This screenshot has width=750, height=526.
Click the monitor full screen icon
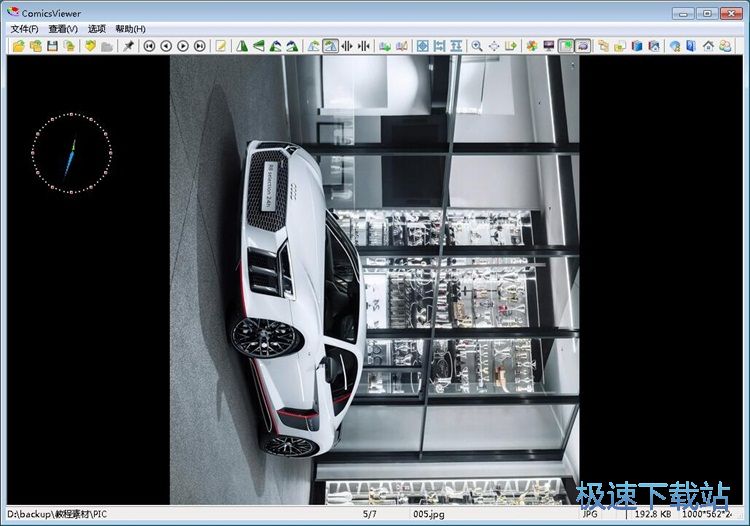pos(548,46)
